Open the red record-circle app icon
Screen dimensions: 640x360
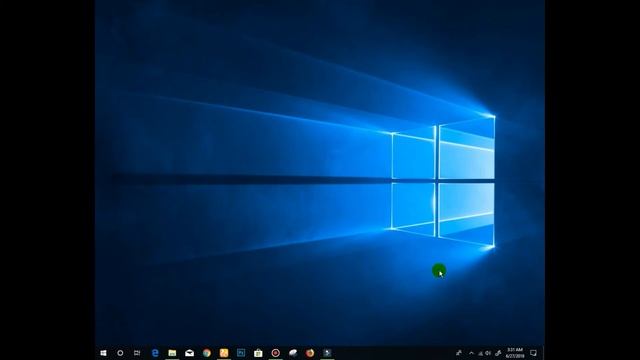tap(276, 353)
